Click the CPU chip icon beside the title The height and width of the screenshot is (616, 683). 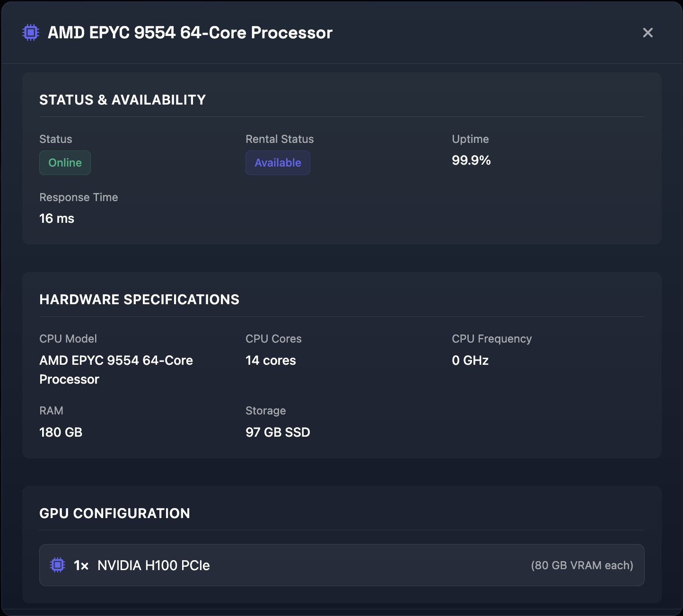point(30,32)
